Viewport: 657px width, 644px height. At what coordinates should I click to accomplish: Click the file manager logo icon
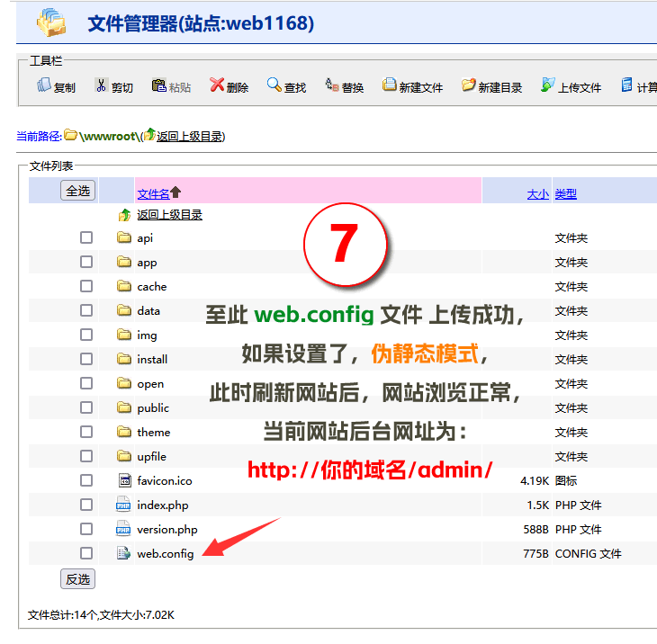(x=51, y=22)
